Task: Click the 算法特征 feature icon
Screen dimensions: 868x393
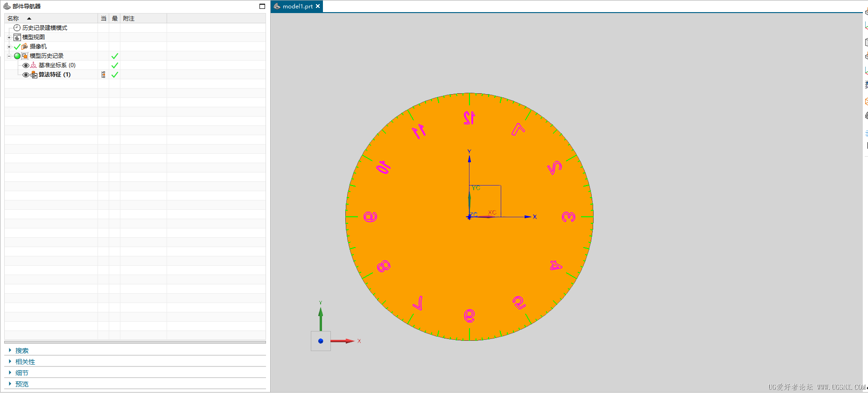Action: [x=34, y=75]
